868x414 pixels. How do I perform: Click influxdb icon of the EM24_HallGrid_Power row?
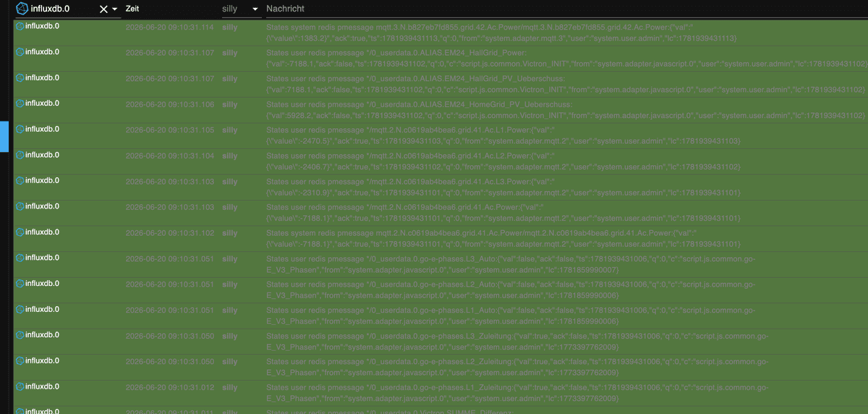click(x=20, y=52)
